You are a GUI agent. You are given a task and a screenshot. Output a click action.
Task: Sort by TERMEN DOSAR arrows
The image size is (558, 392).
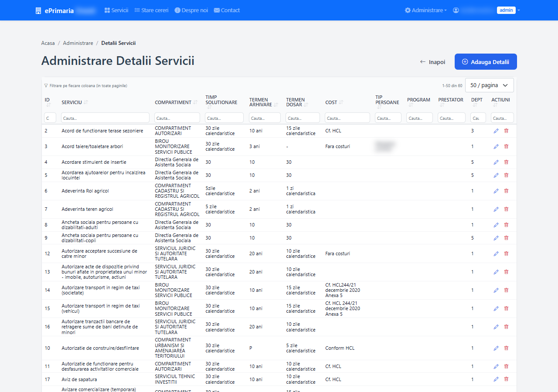tap(306, 105)
